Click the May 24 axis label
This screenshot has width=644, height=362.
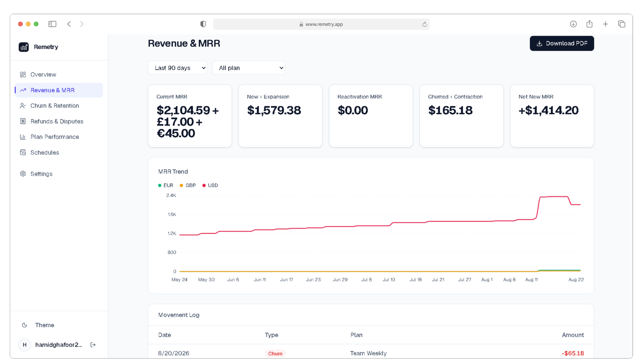pos(179,280)
